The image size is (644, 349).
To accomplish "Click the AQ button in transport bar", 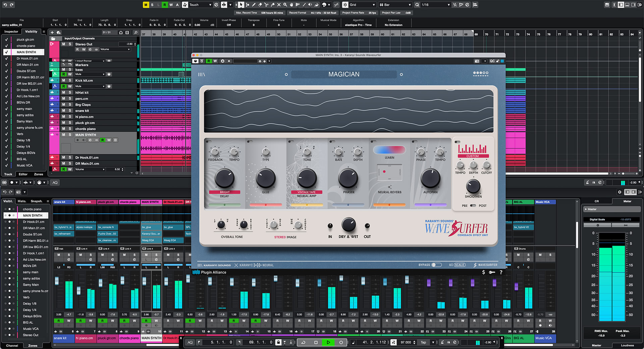I will (x=190, y=342).
